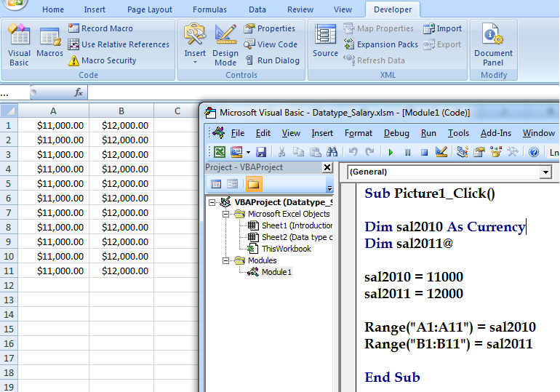Open the VBA Edit menu
This screenshot has height=392, width=560.
click(263, 133)
